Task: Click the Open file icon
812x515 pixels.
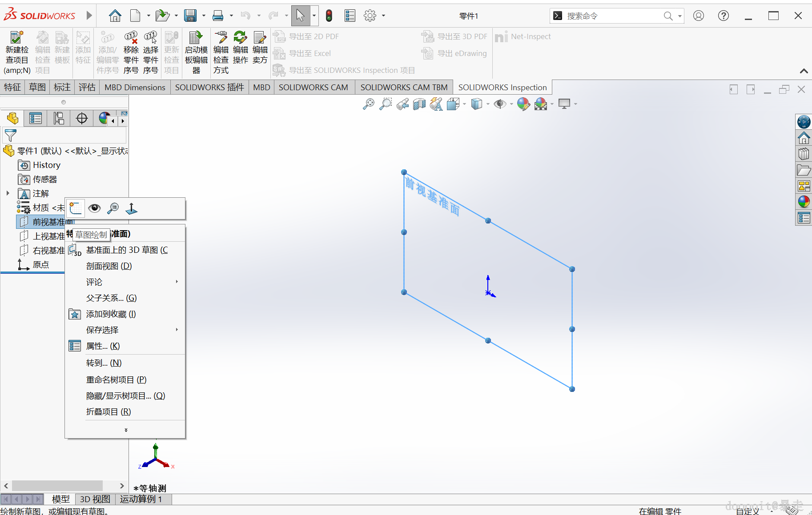Action: pyautogui.click(x=162, y=16)
